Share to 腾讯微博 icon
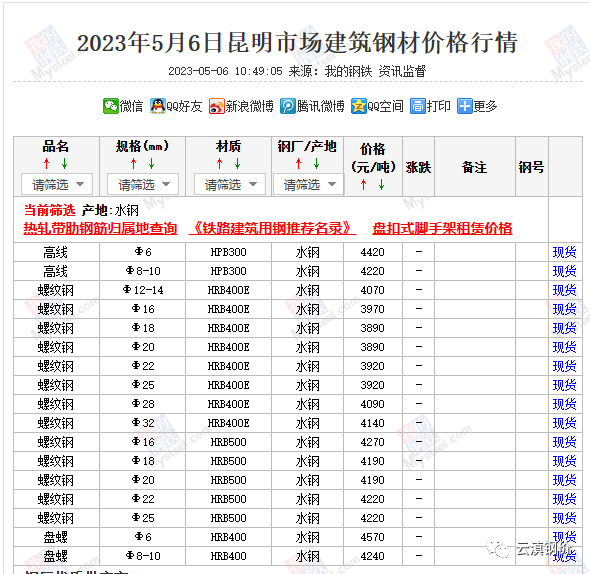The image size is (590, 574). tap(287, 106)
